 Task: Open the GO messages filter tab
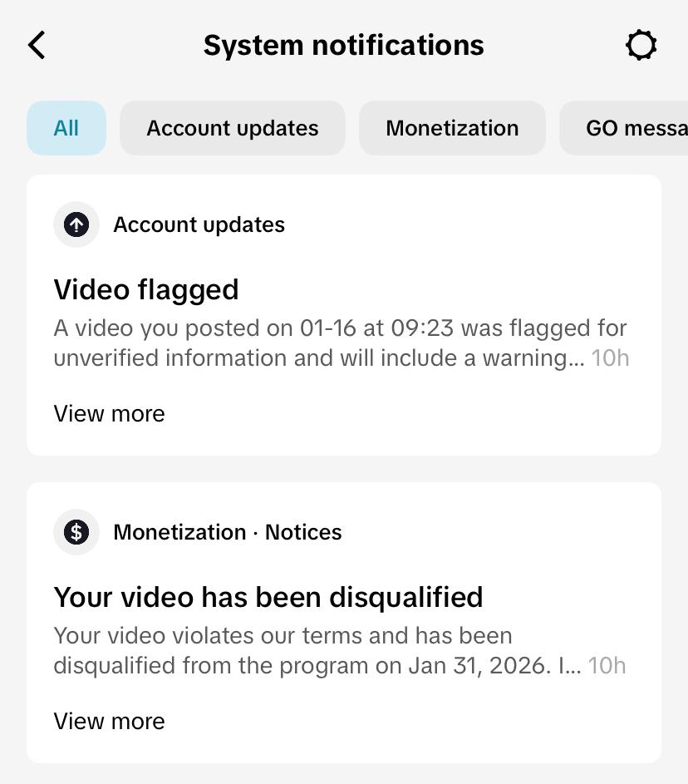tap(624, 128)
